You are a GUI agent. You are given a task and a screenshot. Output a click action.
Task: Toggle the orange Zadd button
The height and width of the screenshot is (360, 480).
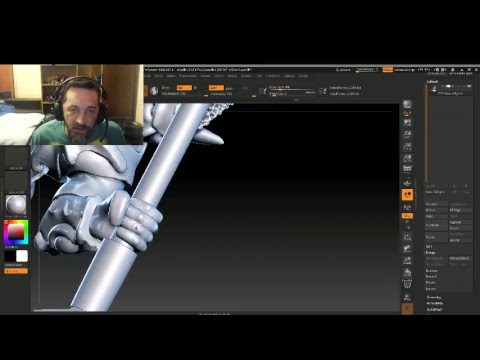coord(216,88)
